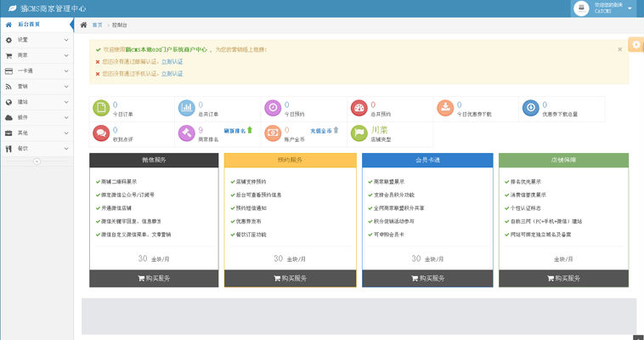Viewport: 644px width, 340px height.
Task: Click the globe icon for 建站
Action: (8, 102)
